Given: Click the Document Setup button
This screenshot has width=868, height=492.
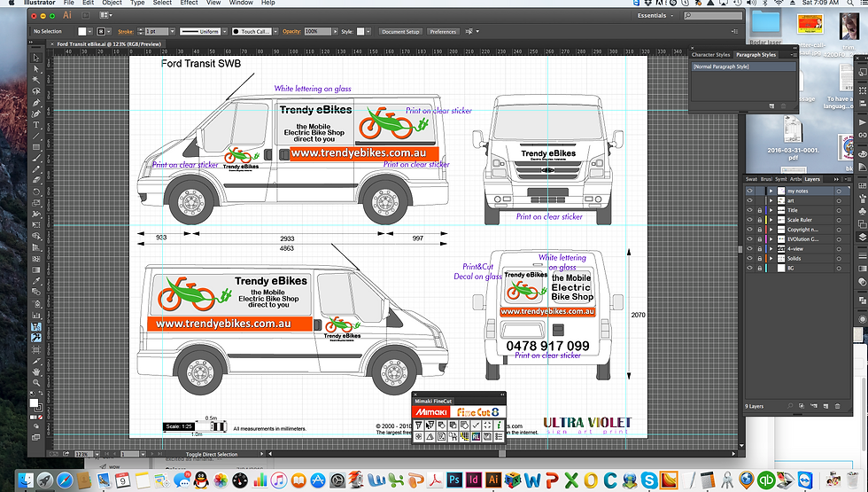Looking at the screenshot, I should (x=400, y=32).
